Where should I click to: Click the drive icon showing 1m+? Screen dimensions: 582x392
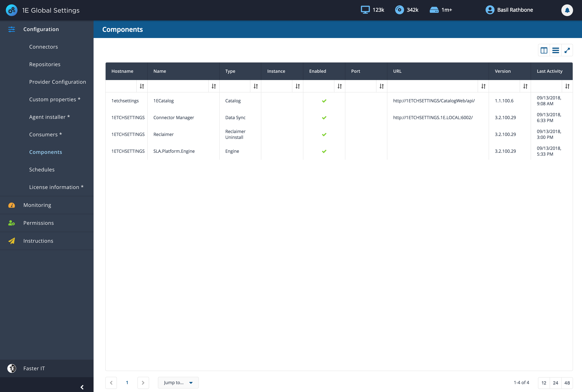[x=434, y=10]
